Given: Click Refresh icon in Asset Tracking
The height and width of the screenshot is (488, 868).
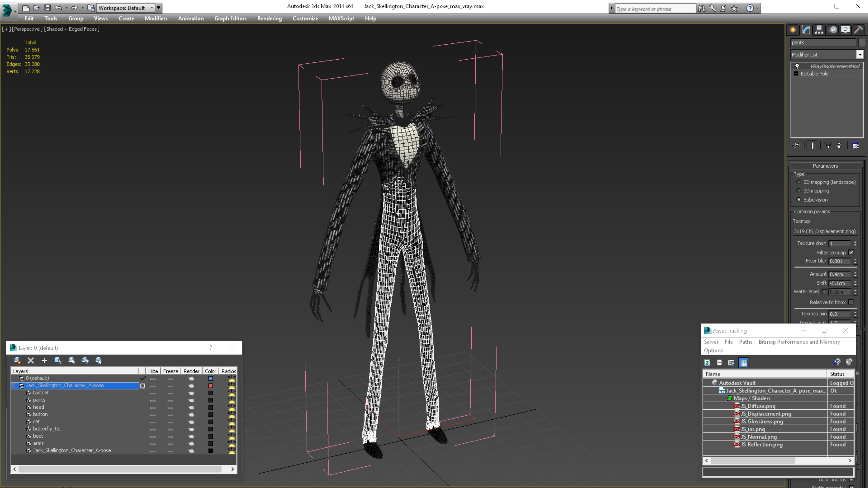Looking at the screenshot, I should [707, 363].
